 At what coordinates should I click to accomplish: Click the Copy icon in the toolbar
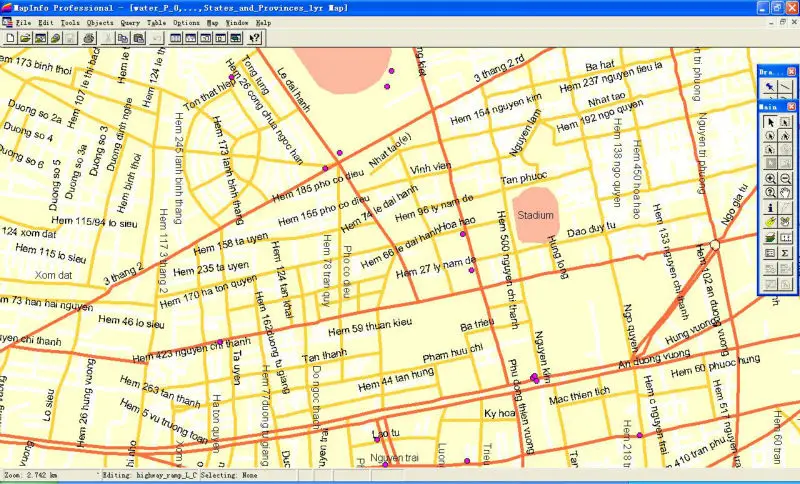tap(122, 38)
